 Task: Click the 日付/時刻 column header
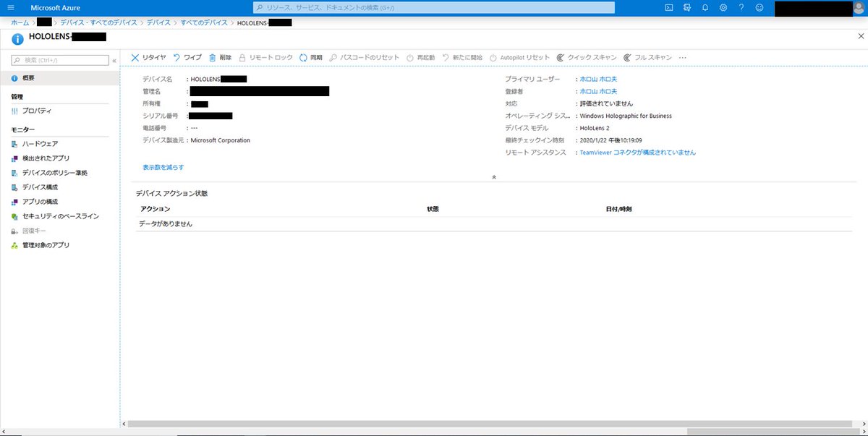pyautogui.click(x=618, y=209)
